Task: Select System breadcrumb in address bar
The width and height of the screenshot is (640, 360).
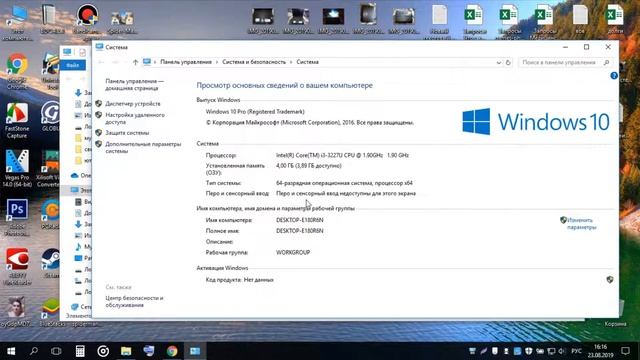Action: tap(307, 62)
